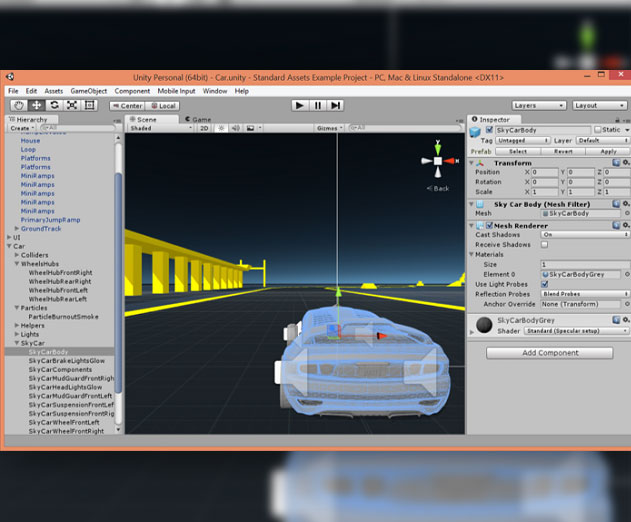The width and height of the screenshot is (631, 522).
Task: Disable Use Light Probes checkbox
Action: [x=544, y=284]
